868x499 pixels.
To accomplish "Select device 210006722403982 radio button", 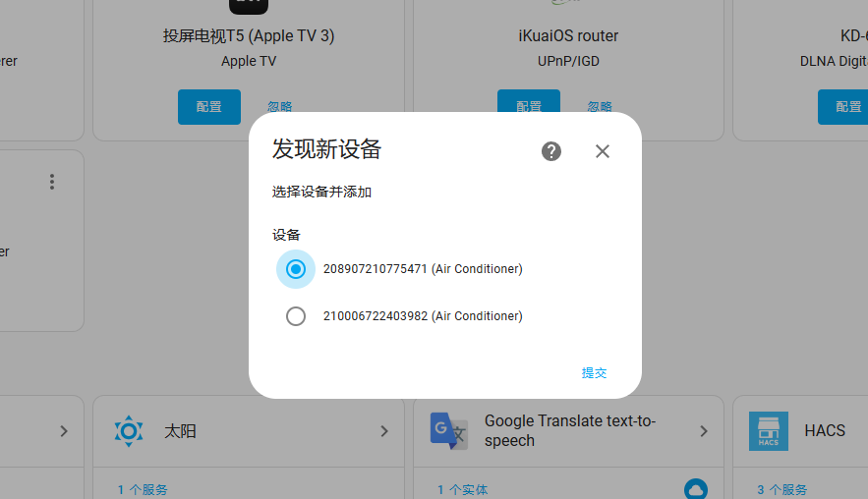I will tap(296, 316).
